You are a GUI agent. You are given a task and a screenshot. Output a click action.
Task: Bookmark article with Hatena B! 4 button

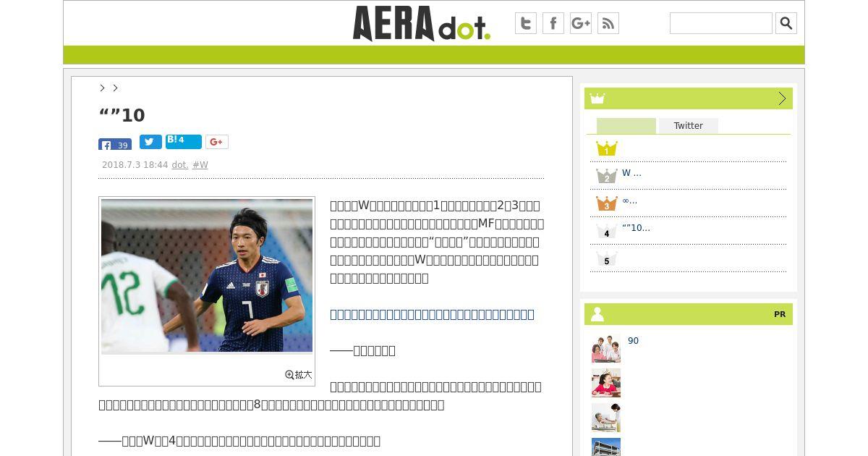pyautogui.click(x=184, y=141)
